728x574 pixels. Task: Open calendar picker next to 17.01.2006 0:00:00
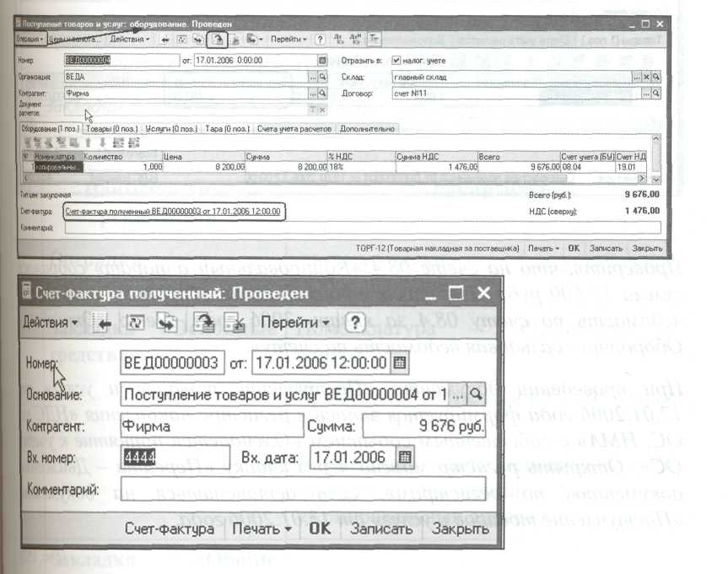point(322,61)
